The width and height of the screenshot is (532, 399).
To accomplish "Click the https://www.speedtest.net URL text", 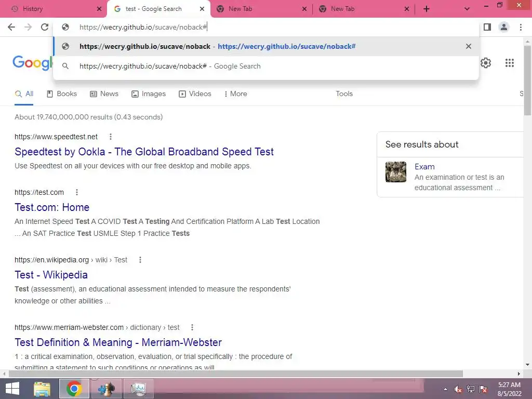I will (x=56, y=137).
